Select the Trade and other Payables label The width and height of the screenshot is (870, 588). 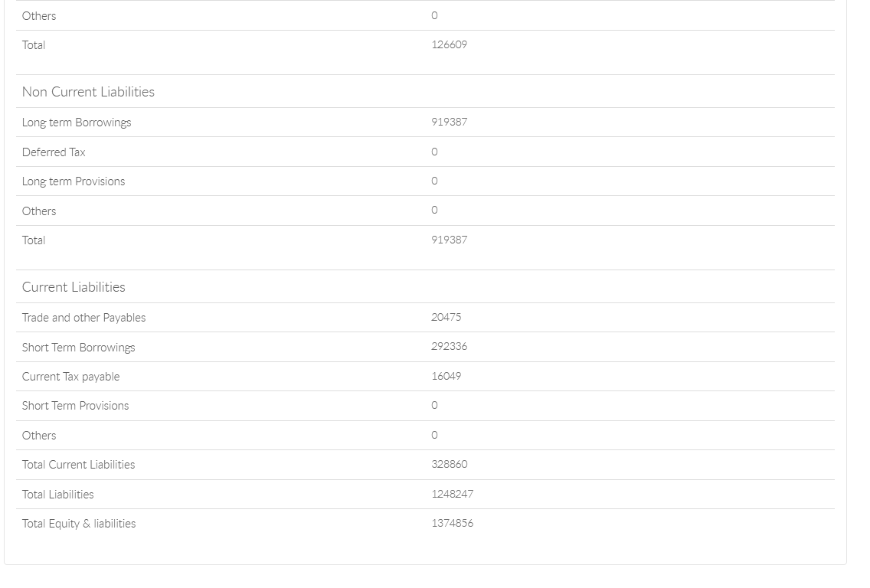tap(83, 318)
